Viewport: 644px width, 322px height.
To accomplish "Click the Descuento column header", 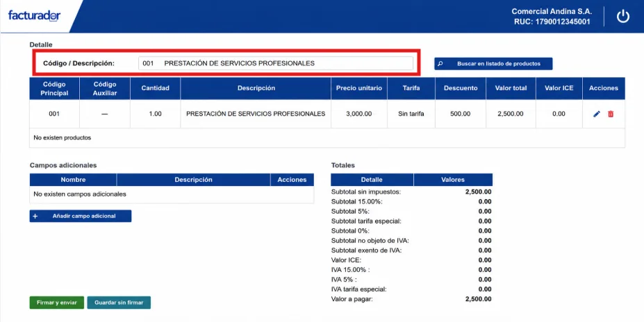I will coord(461,89).
